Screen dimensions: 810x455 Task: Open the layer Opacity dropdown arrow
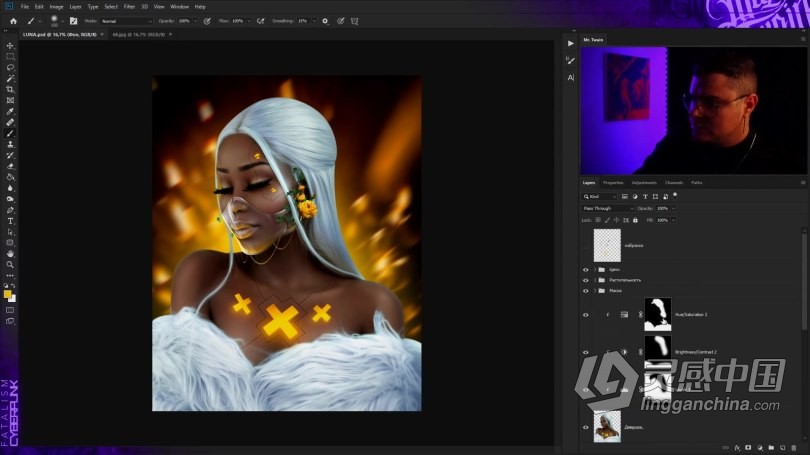pyautogui.click(x=673, y=208)
